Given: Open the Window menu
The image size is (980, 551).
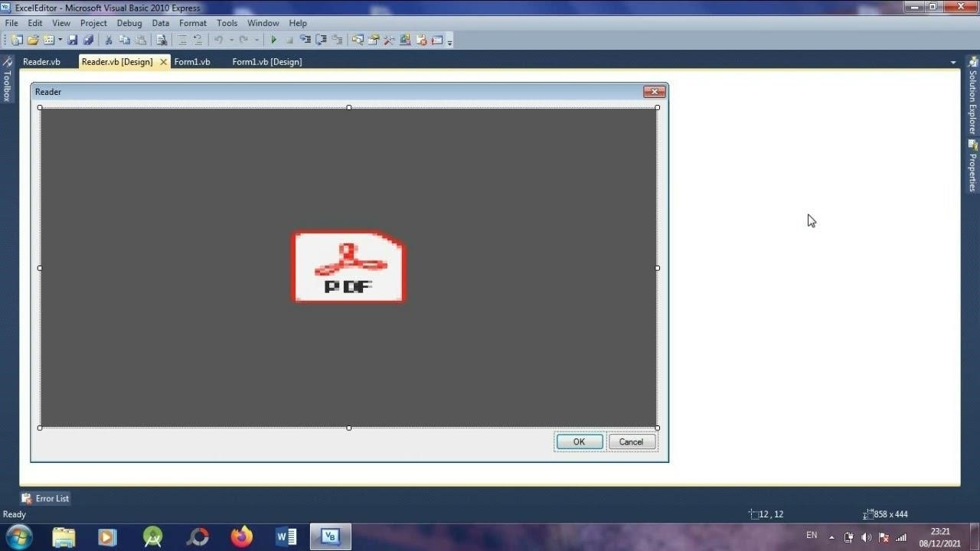Looking at the screenshot, I should [x=263, y=23].
